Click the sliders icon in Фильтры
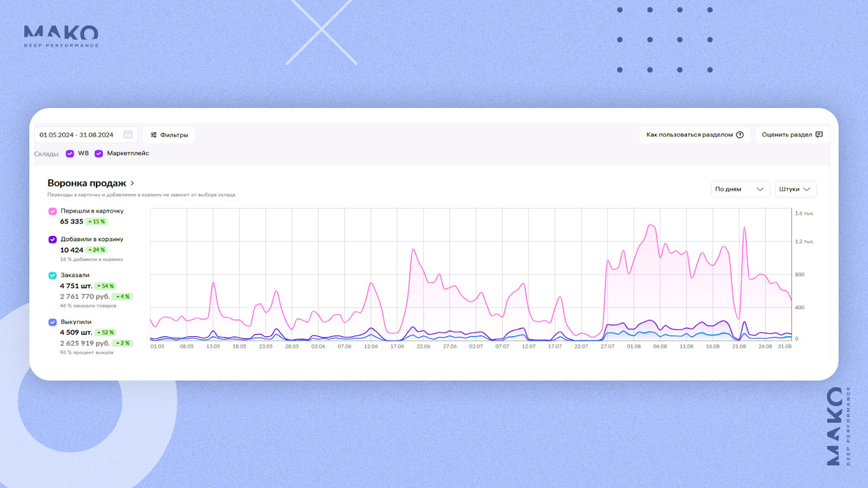868x488 pixels. click(x=154, y=135)
